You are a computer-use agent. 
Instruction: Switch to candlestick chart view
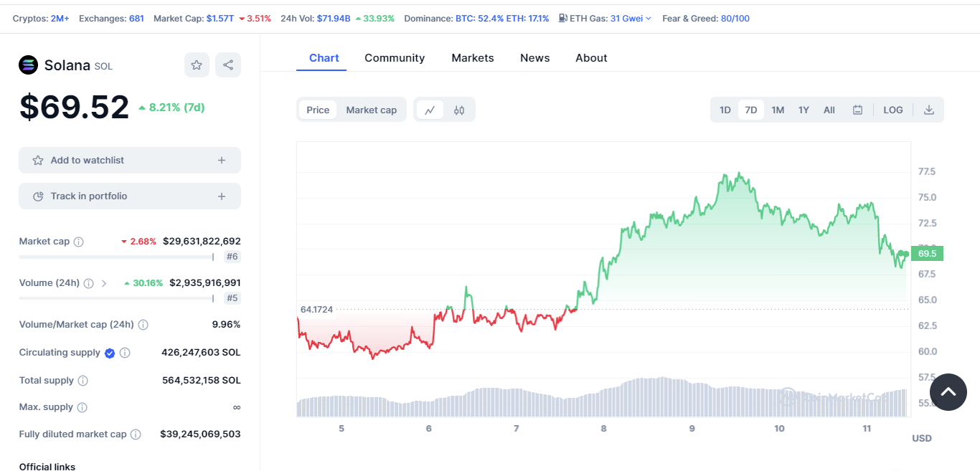459,110
